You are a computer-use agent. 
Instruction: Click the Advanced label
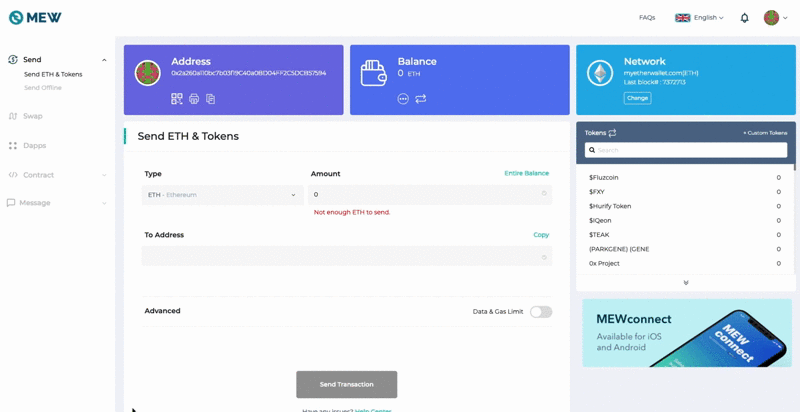162,311
